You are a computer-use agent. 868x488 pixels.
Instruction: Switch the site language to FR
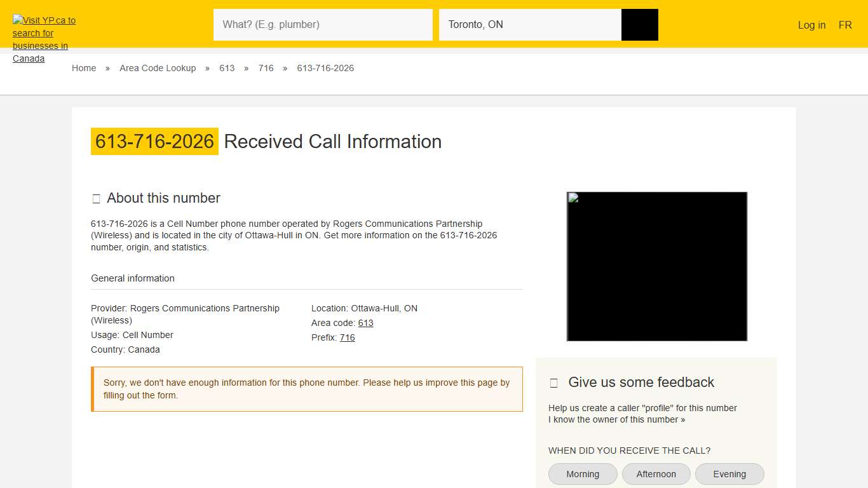[845, 25]
